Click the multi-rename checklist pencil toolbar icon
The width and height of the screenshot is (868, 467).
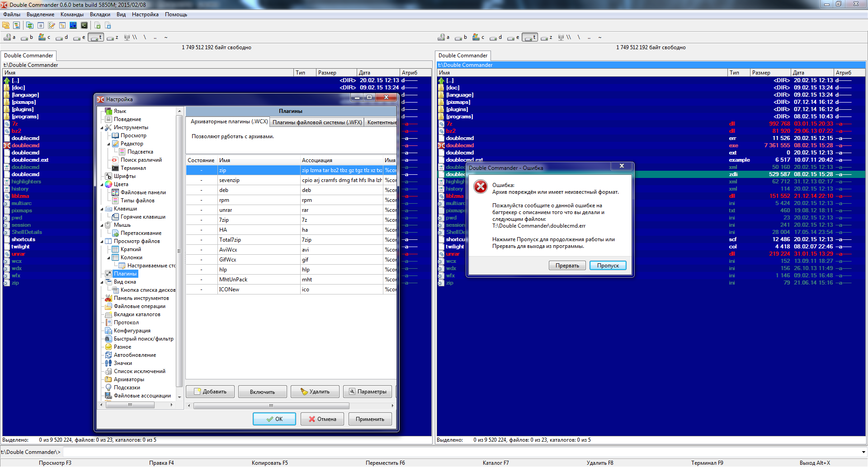pos(52,25)
